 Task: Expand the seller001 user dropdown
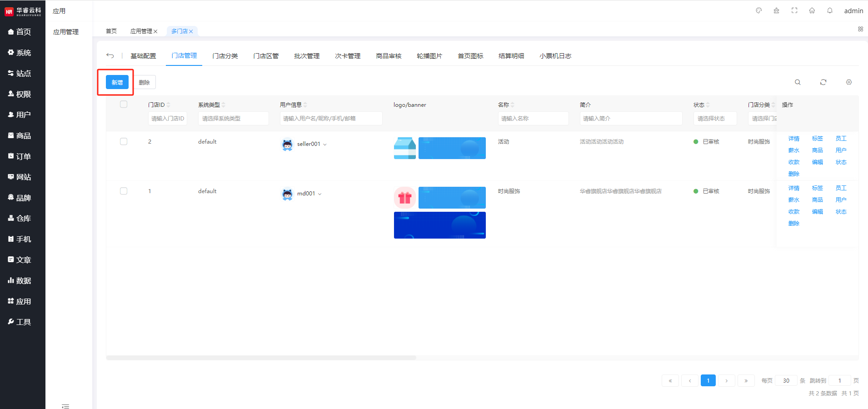pos(324,145)
